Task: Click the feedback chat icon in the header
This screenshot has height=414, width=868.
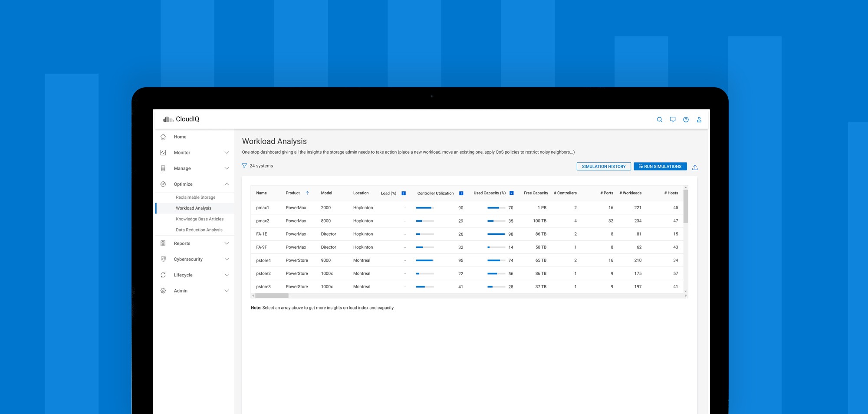Action: [673, 119]
